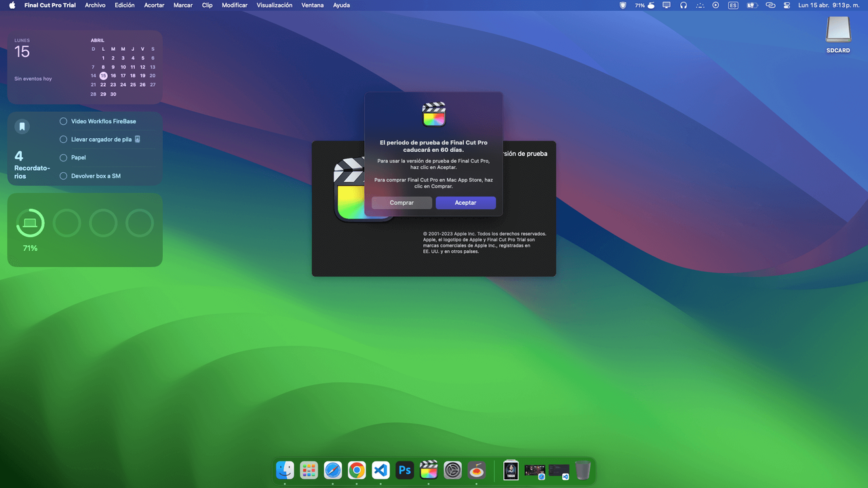Launch Photoshop from the Dock

click(404, 470)
